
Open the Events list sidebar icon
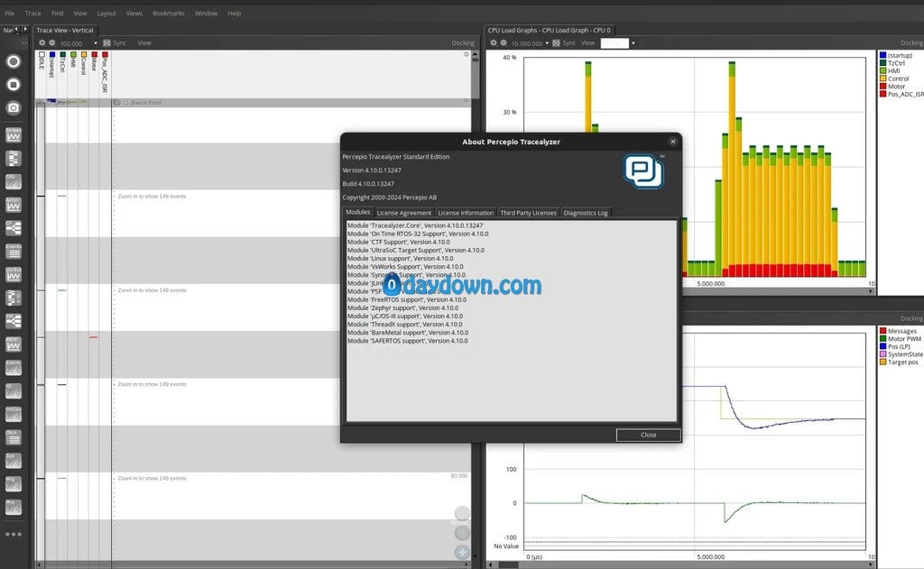[13, 251]
